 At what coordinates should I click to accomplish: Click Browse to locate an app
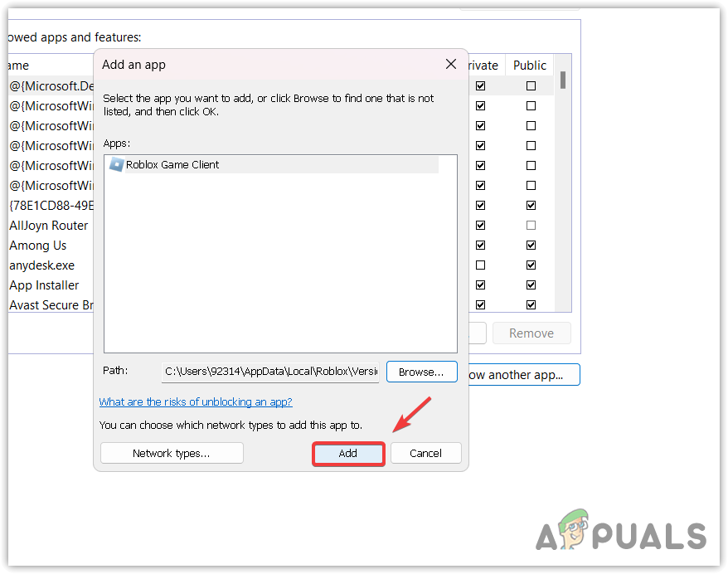click(421, 372)
